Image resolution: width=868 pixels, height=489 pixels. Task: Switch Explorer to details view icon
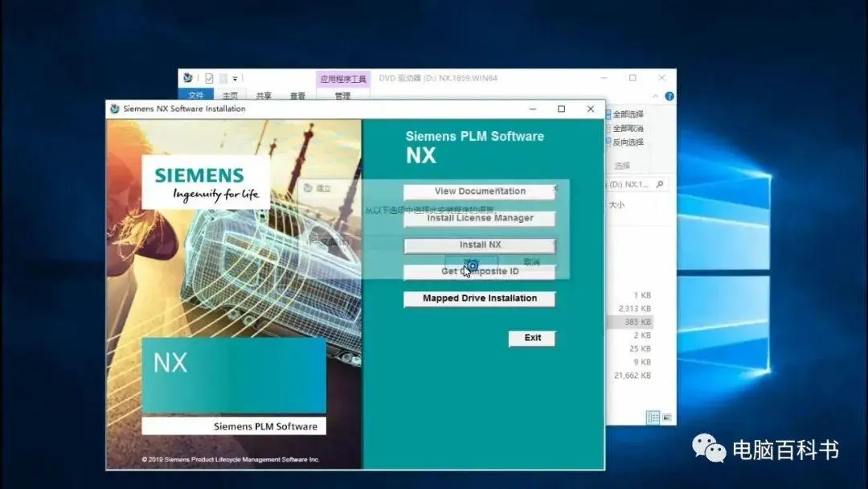[x=653, y=417]
